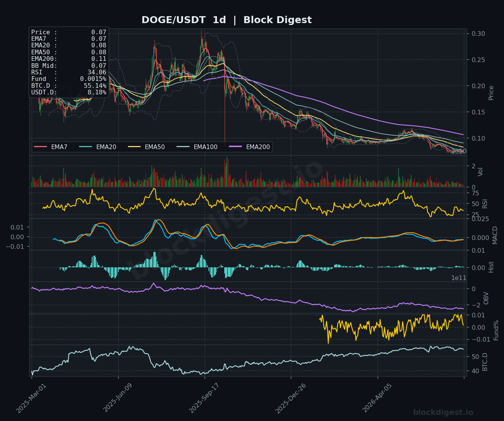Image resolution: width=504 pixels, height=421 pixels.
Task: Click the RSI 75 tick label
Action: pos(475,193)
